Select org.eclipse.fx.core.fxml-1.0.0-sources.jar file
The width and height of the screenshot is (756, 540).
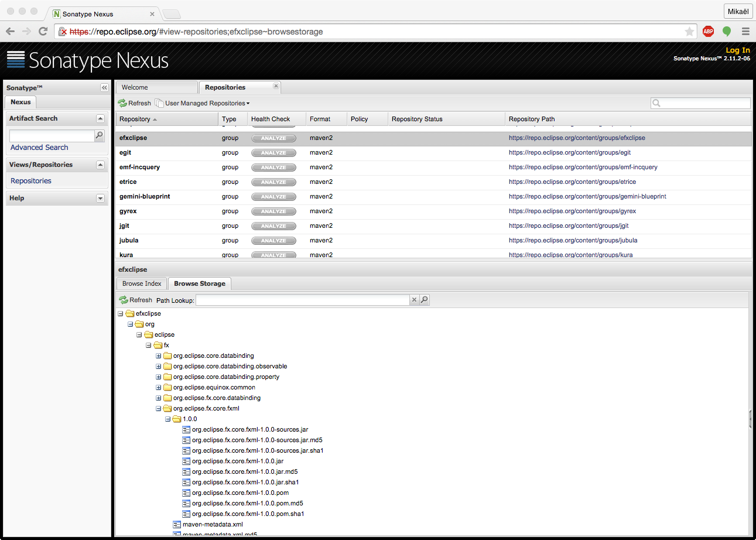tap(250, 429)
